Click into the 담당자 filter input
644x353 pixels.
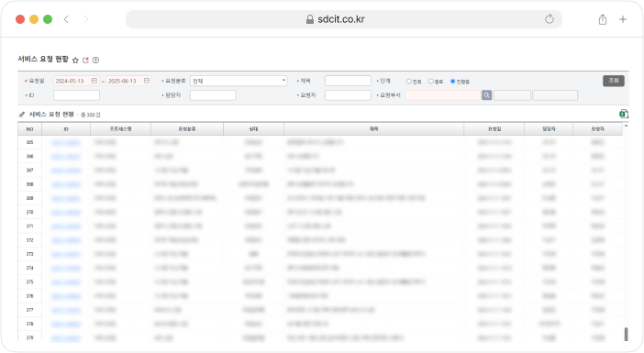point(213,95)
